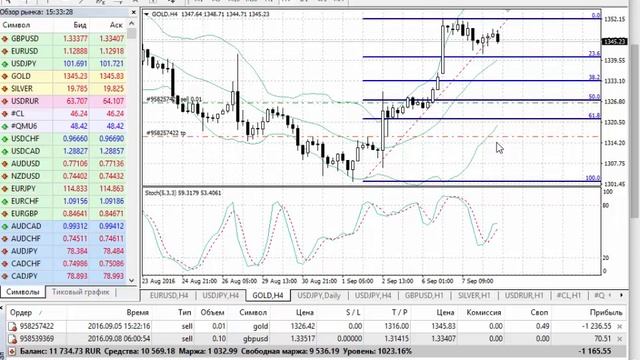Click the Бид column header
This screenshot has width=640, height=360.
pos(80,25)
